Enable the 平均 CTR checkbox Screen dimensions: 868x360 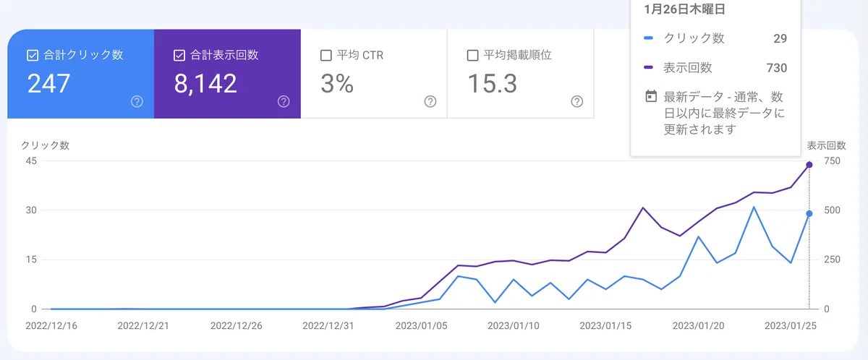click(325, 56)
